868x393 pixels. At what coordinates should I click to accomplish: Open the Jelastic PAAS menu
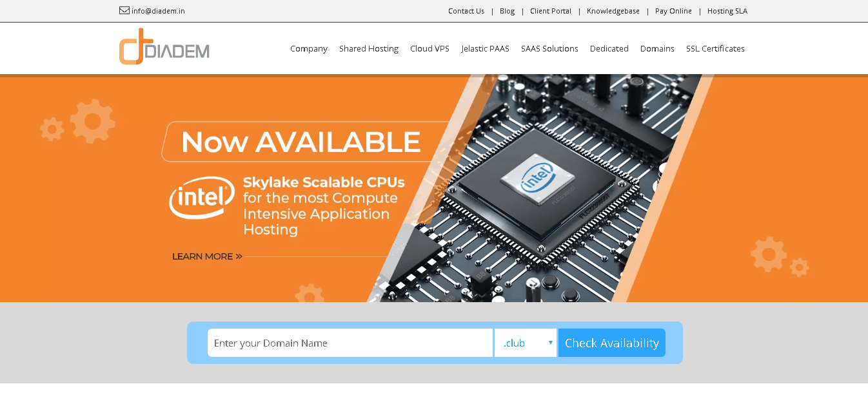point(485,48)
